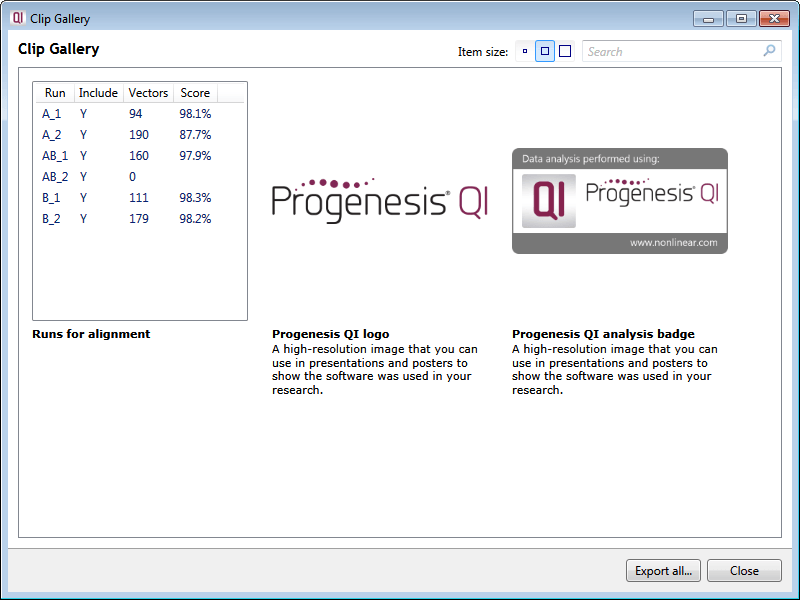Select run B_2 in the table
Viewport: 800px width, 600px height.
pyautogui.click(x=51, y=218)
